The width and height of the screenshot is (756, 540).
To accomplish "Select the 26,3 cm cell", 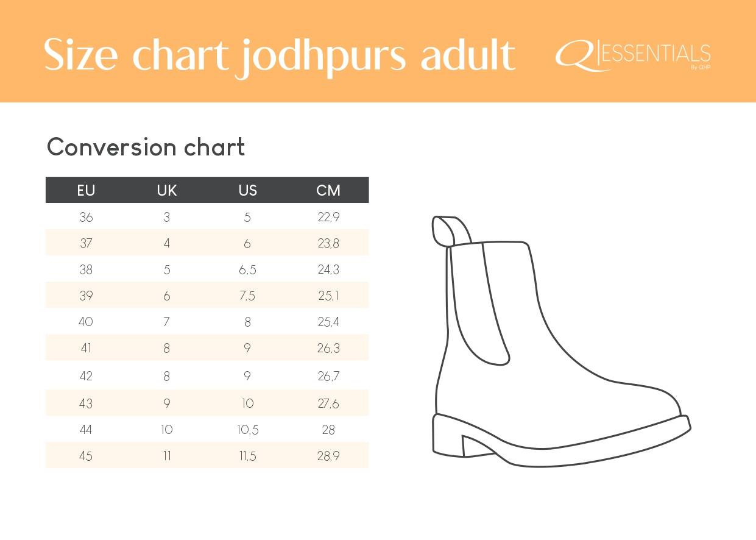I will pos(328,348).
